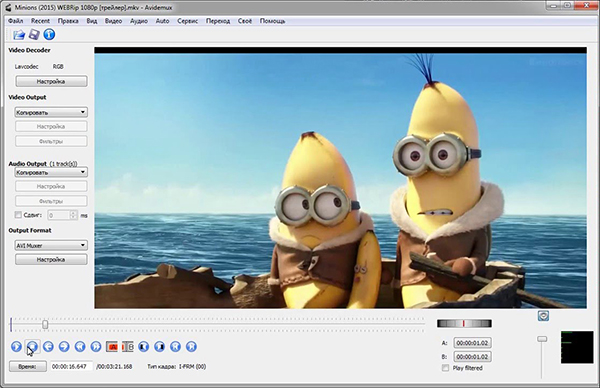Click marker A time button 00:00:01.02

(x=472, y=343)
